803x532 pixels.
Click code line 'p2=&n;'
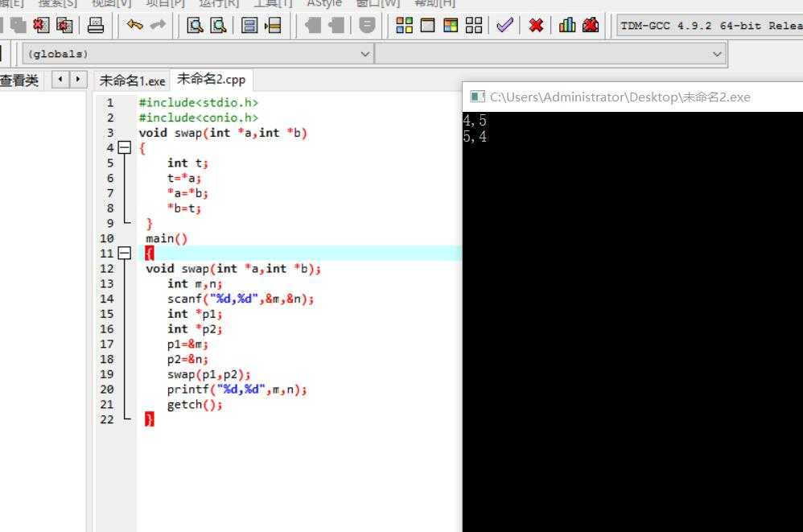(x=187, y=360)
